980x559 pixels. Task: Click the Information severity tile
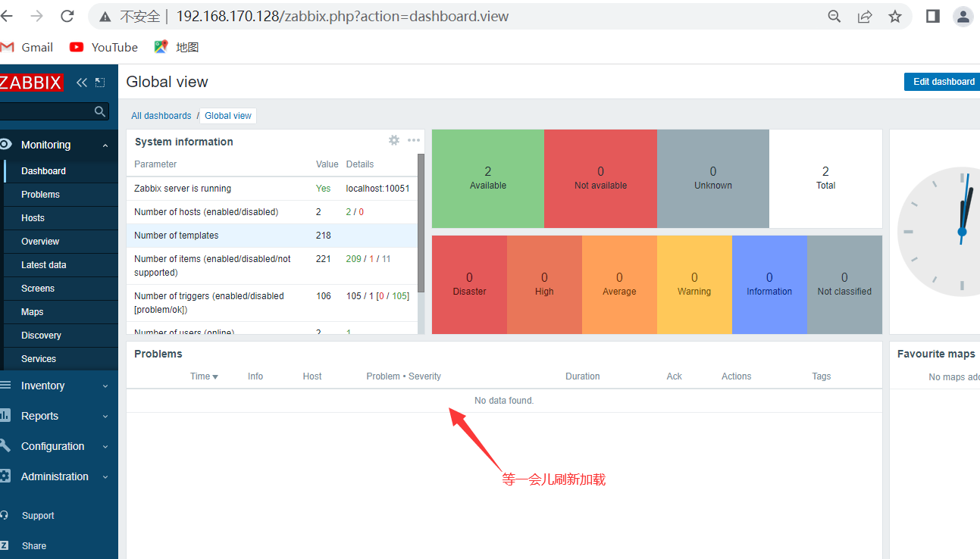tap(769, 285)
